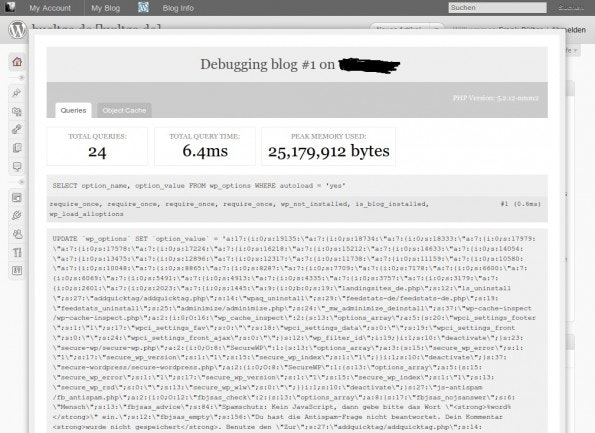The image size is (595, 433).
Task: Click the avatar icon beside My Account
Action: [10, 7]
